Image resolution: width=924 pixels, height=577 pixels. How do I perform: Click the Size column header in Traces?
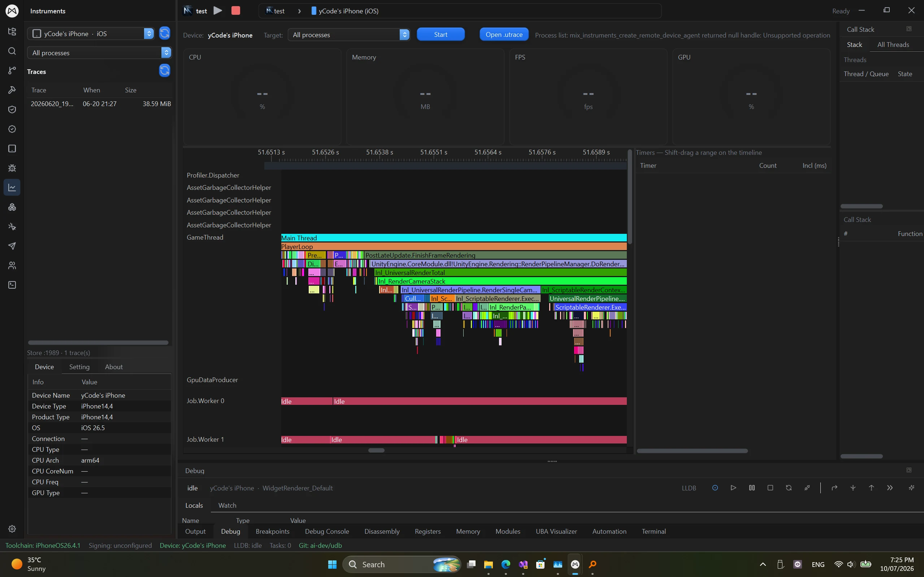coord(131,90)
